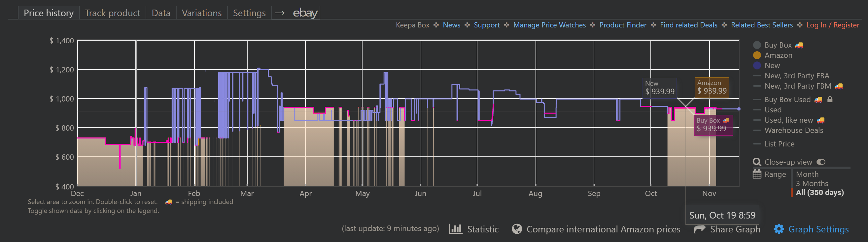Click the Jul month label on the axis
Image resolution: width=868 pixels, height=242 pixels.
(x=477, y=193)
